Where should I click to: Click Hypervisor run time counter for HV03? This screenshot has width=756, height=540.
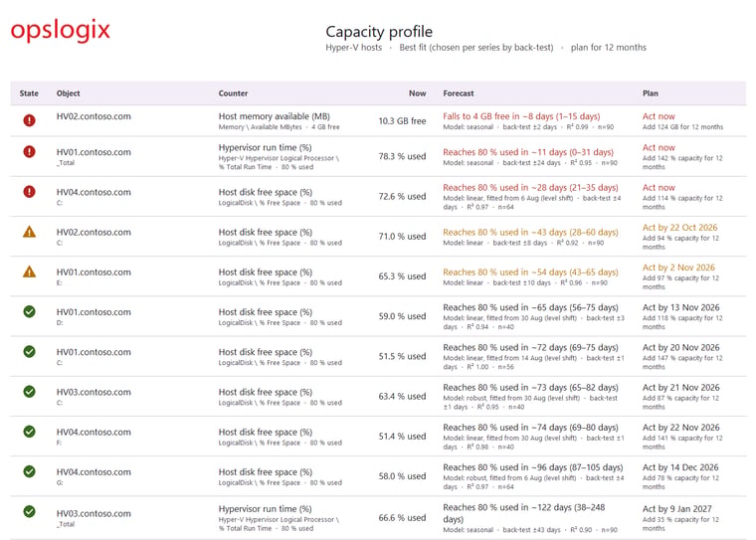265,508
